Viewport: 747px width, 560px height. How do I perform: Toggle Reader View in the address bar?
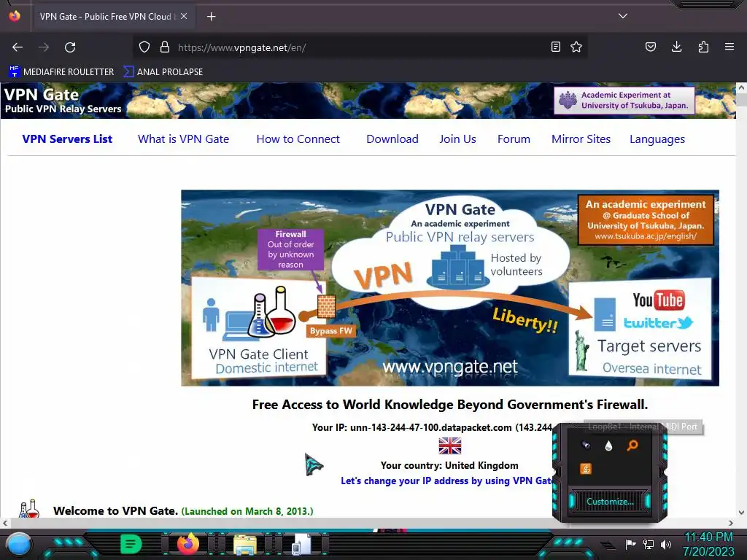click(x=555, y=47)
